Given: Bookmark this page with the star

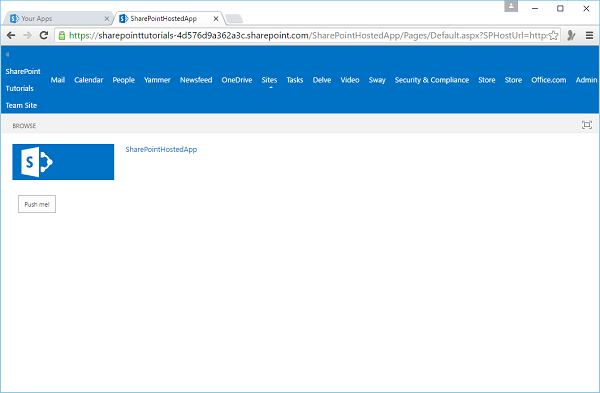Looking at the screenshot, I should (x=553, y=36).
